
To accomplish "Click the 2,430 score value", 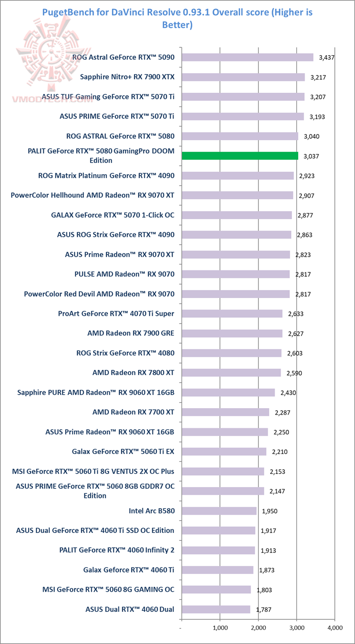I will 288,393.
